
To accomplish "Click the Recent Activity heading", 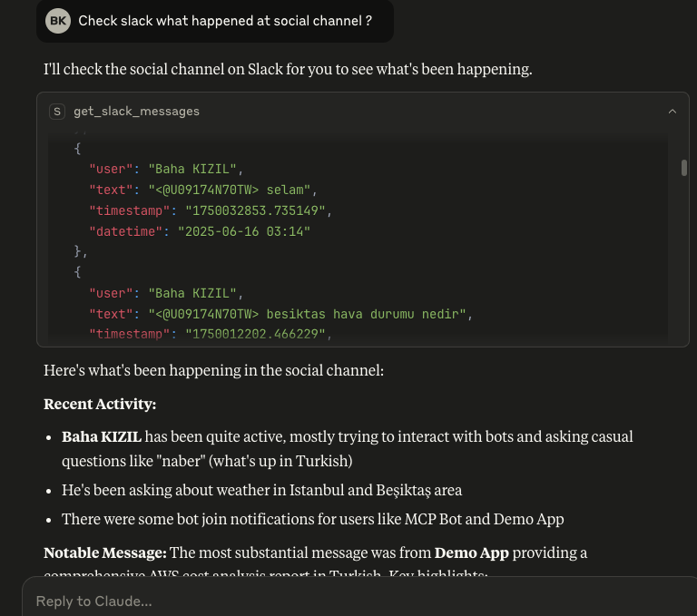I will [x=100, y=404].
